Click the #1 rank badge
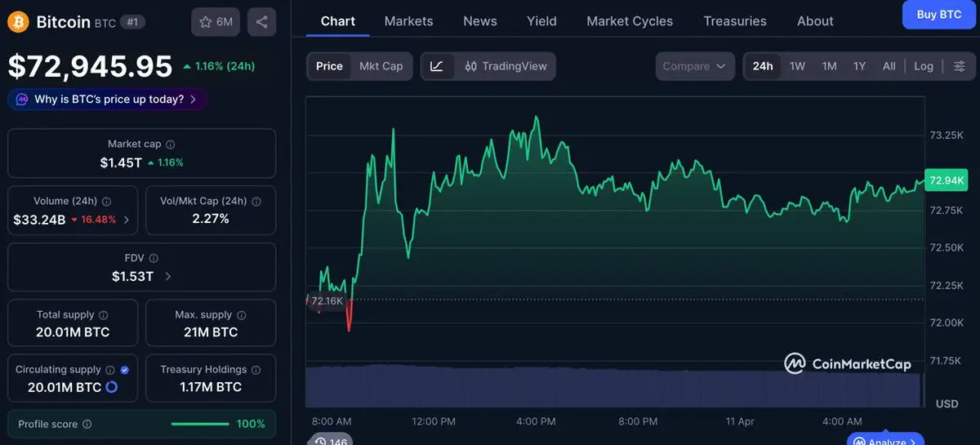The image size is (980, 445). pos(132,22)
